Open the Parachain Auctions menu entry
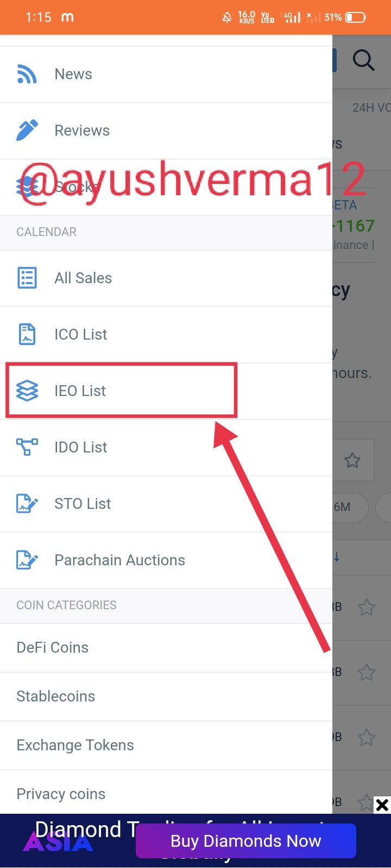This screenshot has width=391, height=868. 119,560
